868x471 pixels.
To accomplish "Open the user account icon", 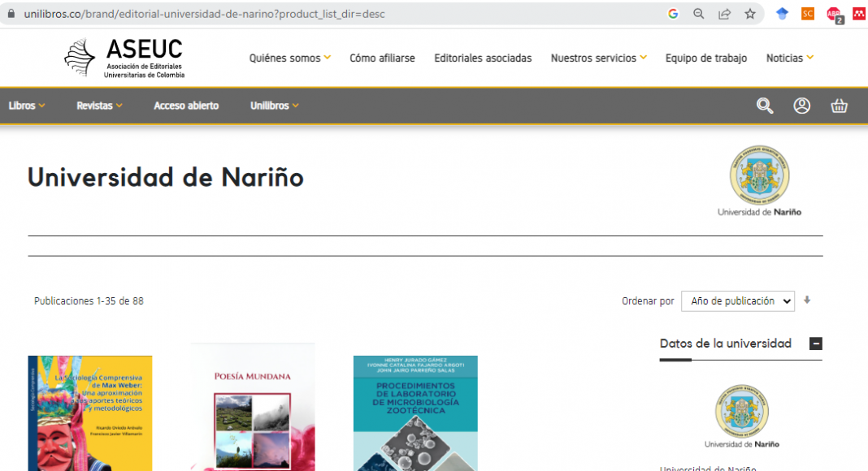I will [801, 106].
